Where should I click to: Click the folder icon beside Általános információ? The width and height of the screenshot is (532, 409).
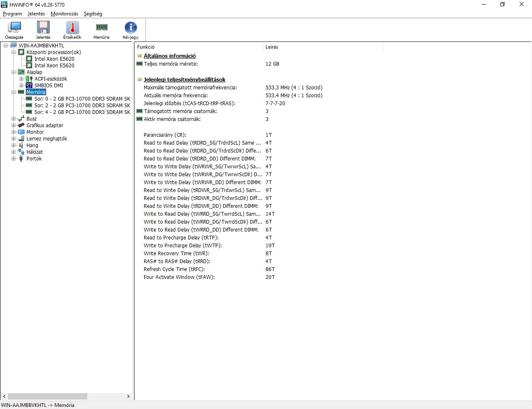tap(140, 56)
